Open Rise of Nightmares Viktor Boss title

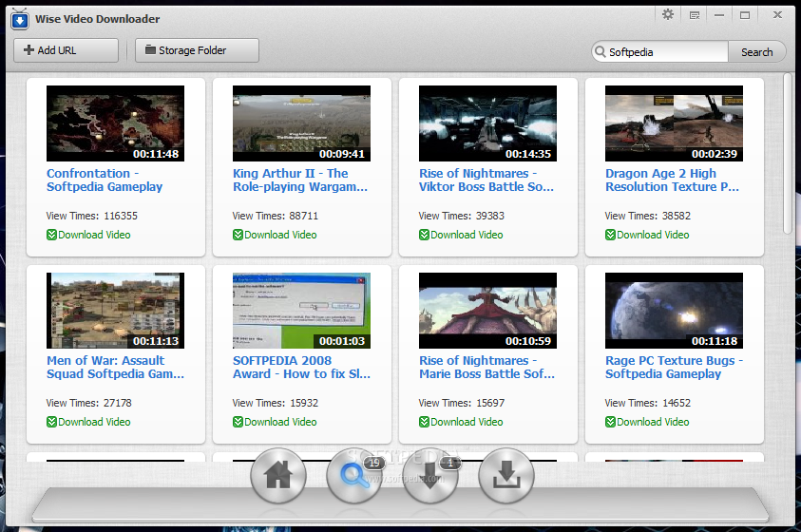pyautogui.click(x=486, y=180)
